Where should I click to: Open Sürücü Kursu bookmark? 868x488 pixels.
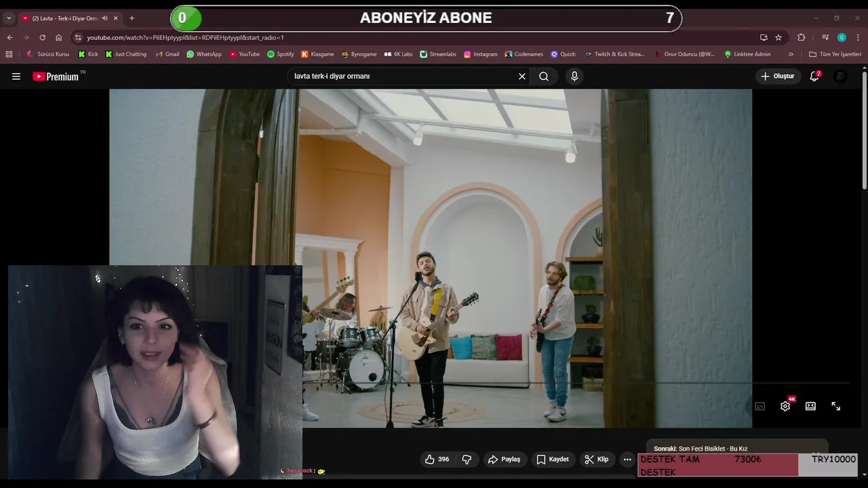pyautogui.click(x=47, y=54)
